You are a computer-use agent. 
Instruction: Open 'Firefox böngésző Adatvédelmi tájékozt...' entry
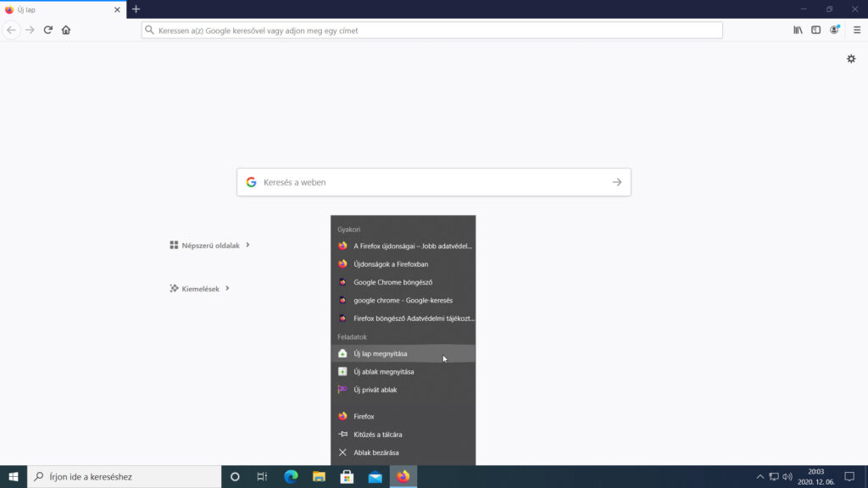(x=403, y=319)
